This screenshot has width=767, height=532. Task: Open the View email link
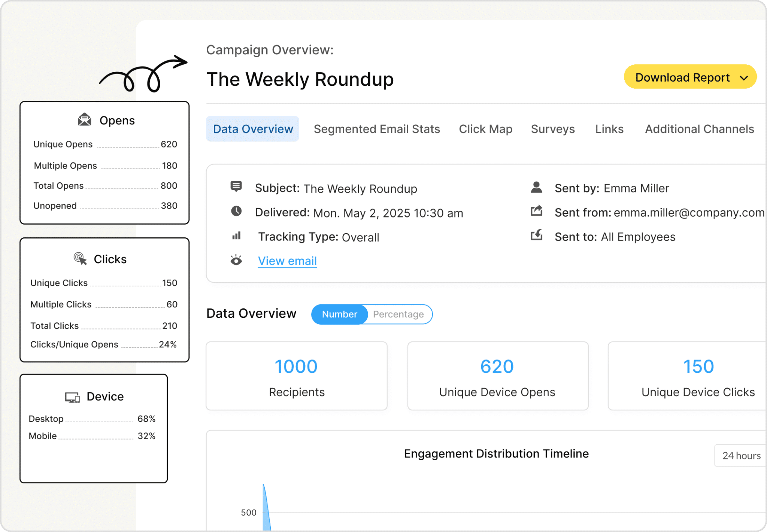coord(287,261)
